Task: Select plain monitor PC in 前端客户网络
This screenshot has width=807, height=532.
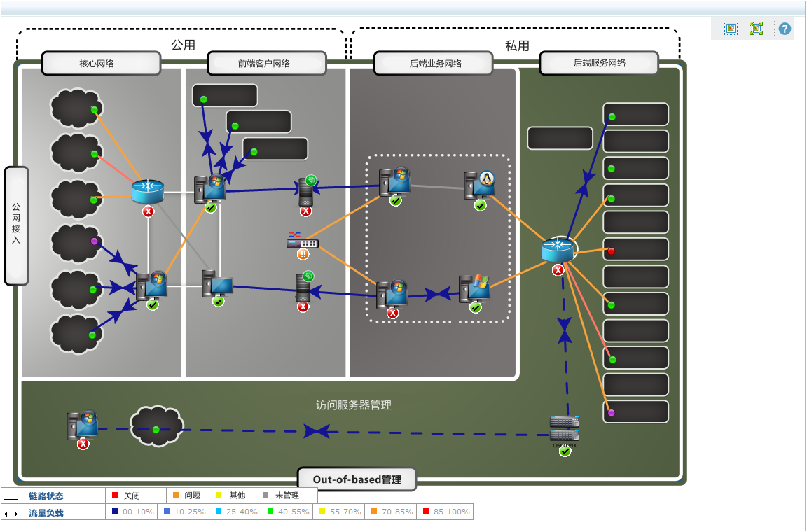Action: (x=217, y=283)
